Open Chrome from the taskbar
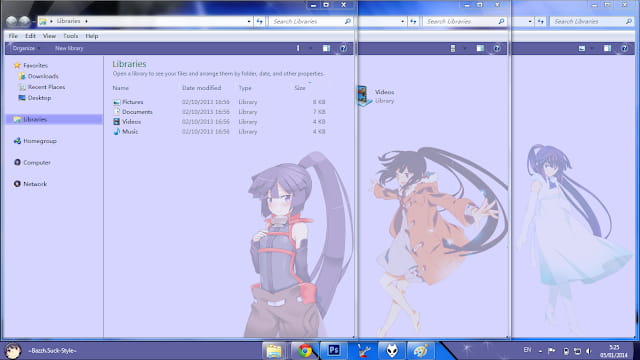640x360 pixels. click(x=304, y=351)
